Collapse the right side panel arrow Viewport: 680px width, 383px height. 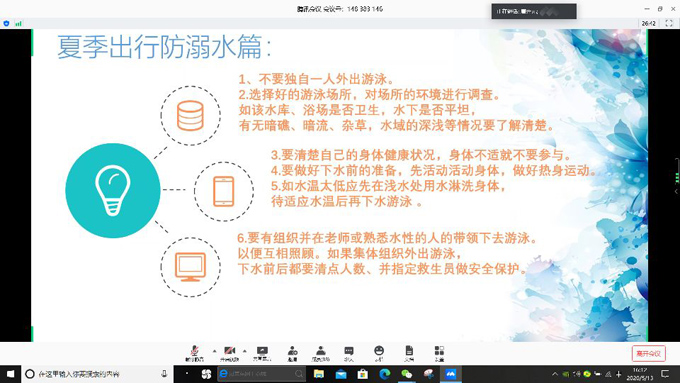coord(676,191)
